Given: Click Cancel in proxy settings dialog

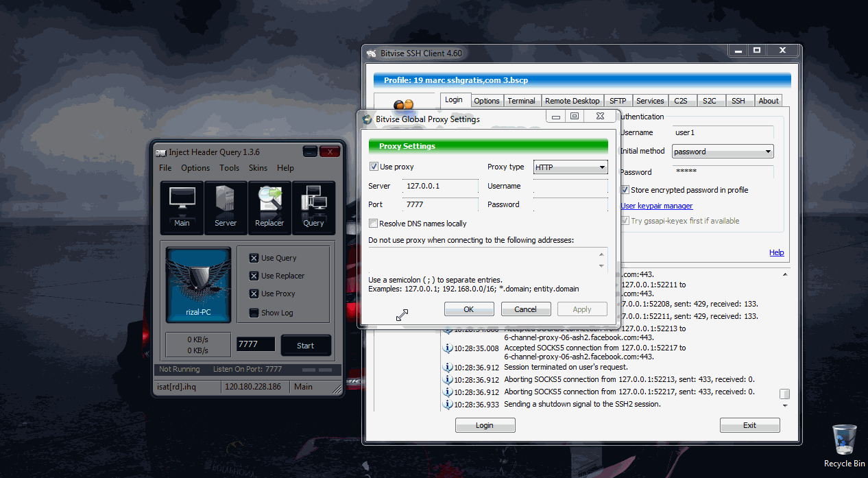Looking at the screenshot, I should 526,309.
